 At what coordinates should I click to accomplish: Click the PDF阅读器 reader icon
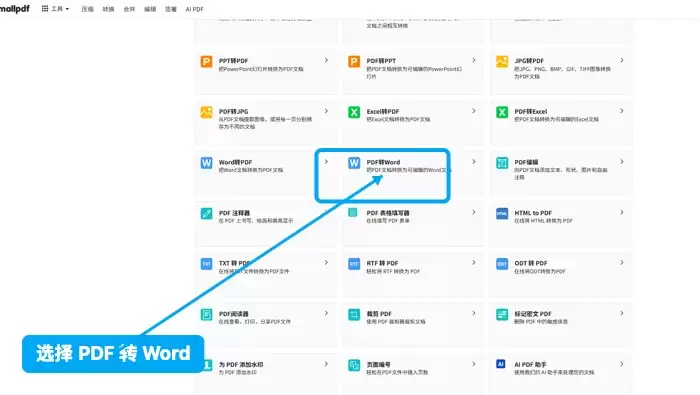click(x=206, y=315)
